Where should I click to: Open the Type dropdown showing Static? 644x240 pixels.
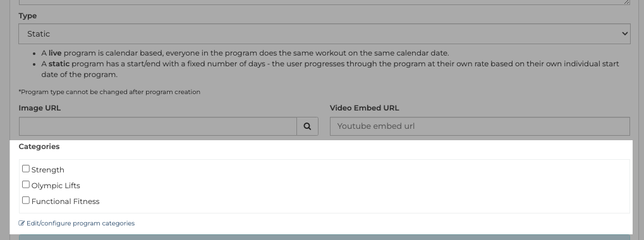tap(324, 33)
